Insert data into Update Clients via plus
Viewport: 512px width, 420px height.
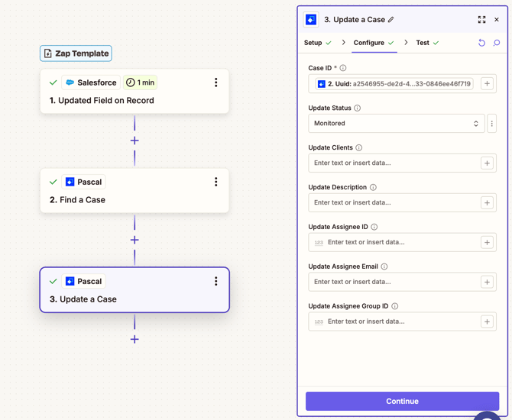pyautogui.click(x=487, y=163)
